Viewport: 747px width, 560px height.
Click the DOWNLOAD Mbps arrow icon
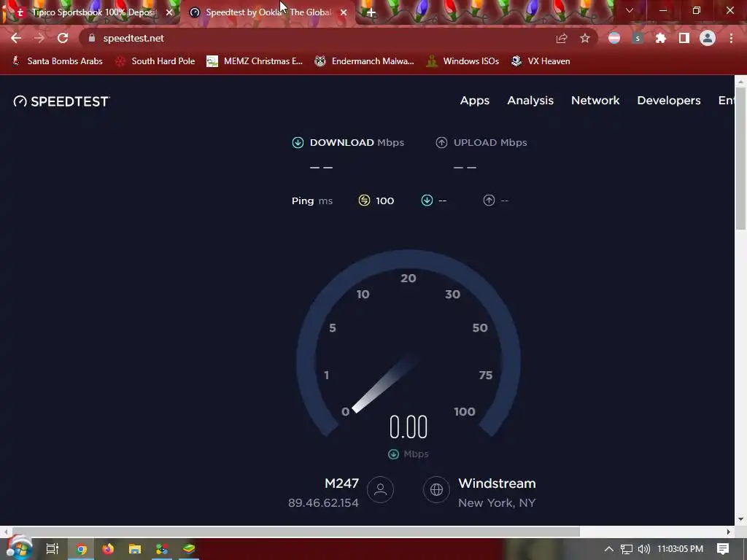click(x=298, y=142)
